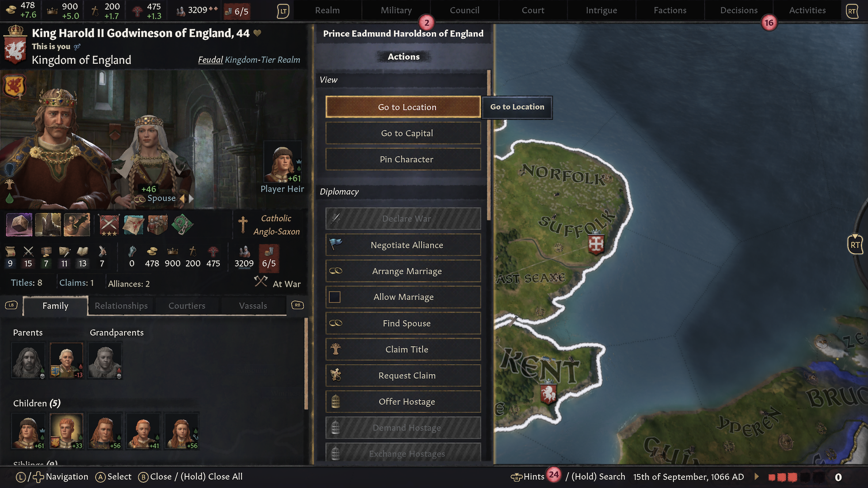Switch to the Relationships tab
This screenshot has width=868, height=488.
pyautogui.click(x=121, y=306)
